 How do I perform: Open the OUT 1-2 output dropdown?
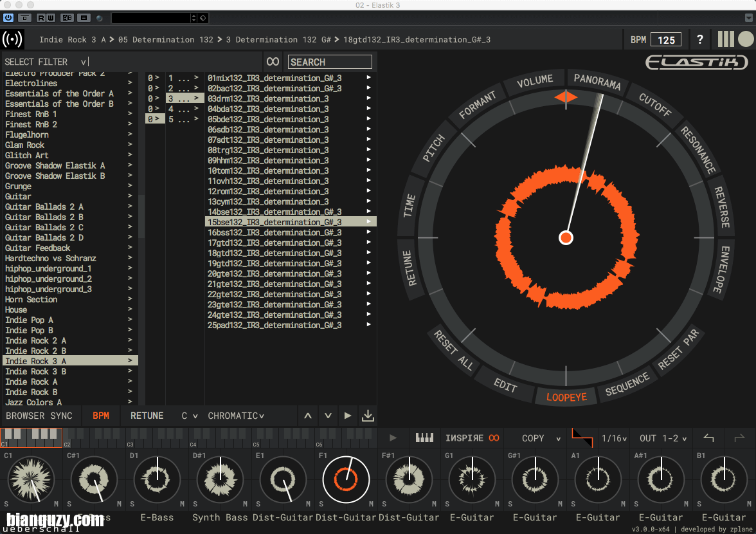tap(663, 438)
